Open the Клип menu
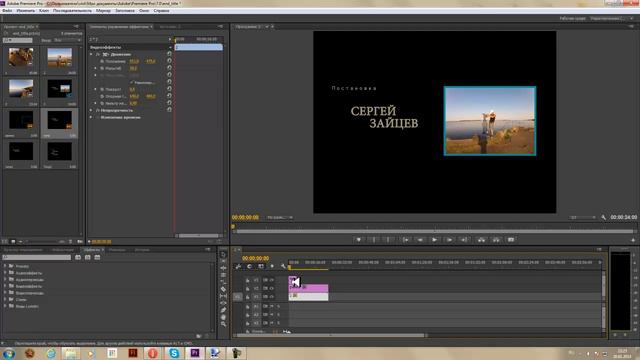The image size is (640, 360). point(44,11)
